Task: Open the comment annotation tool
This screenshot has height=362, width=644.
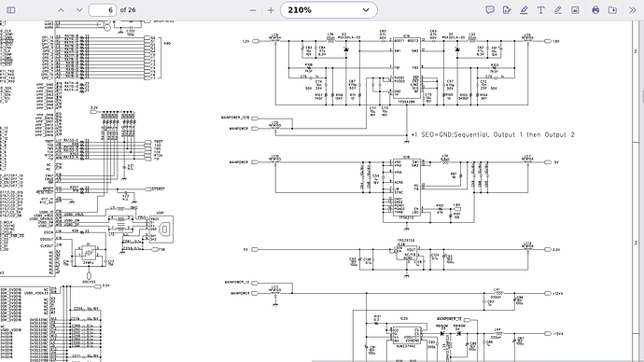Action: [490, 10]
